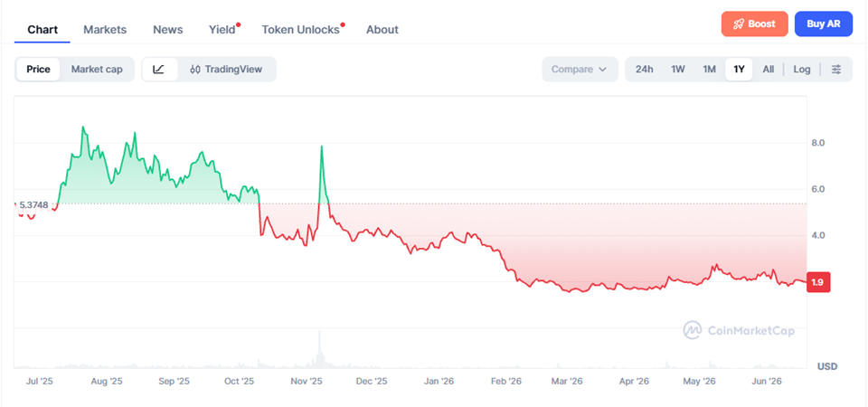The image size is (868, 407).
Task: Click the 8.0 y-axis value
Action: click(x=818, y=143)
